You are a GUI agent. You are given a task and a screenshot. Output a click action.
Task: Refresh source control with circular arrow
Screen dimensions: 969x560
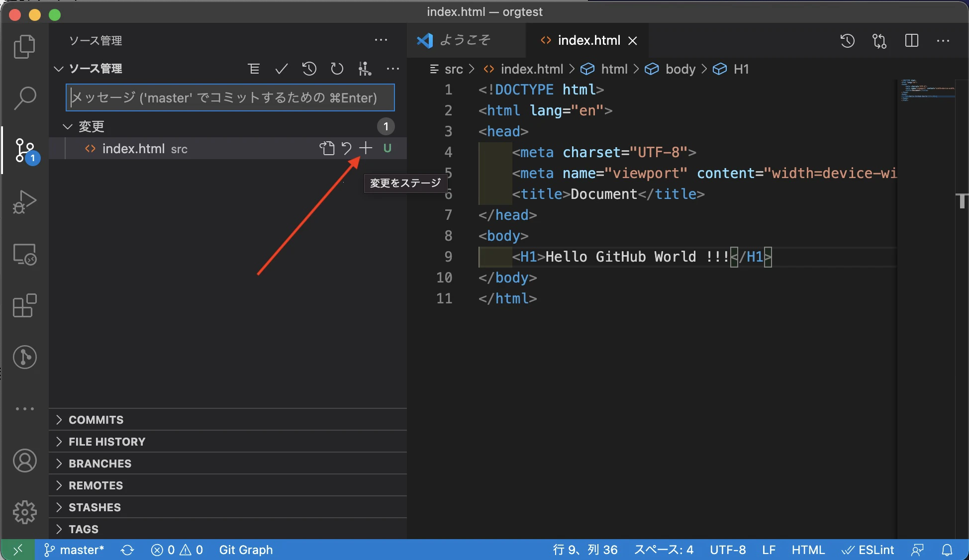coord(337,69)
